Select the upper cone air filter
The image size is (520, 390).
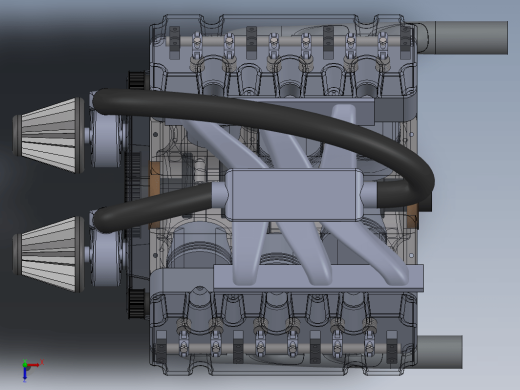[x=49, y=135]
